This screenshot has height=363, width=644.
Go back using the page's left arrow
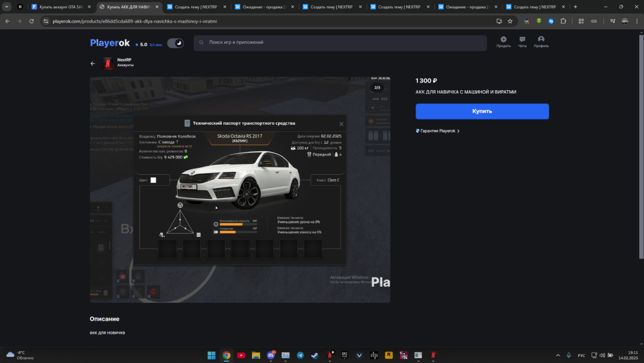[93, 63]
